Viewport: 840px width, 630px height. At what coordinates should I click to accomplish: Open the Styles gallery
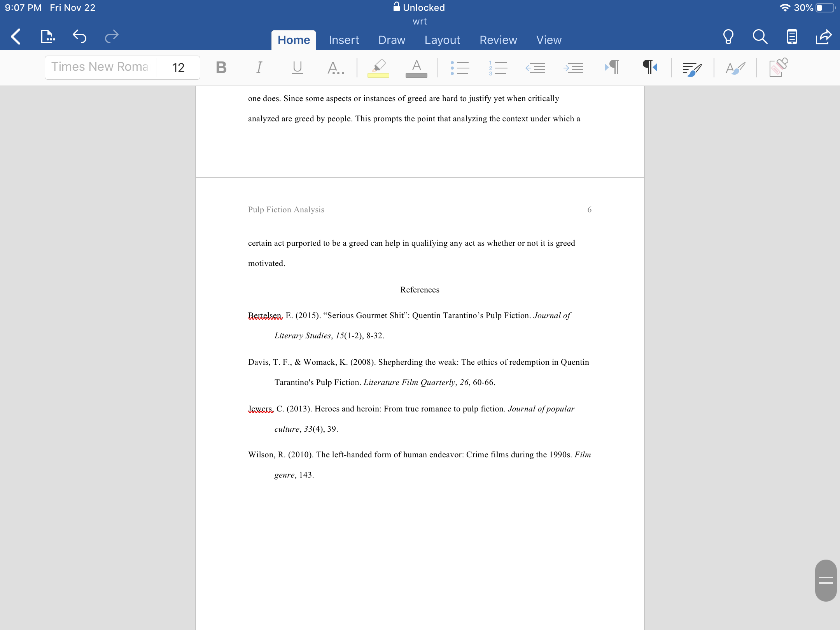[735, 68]
